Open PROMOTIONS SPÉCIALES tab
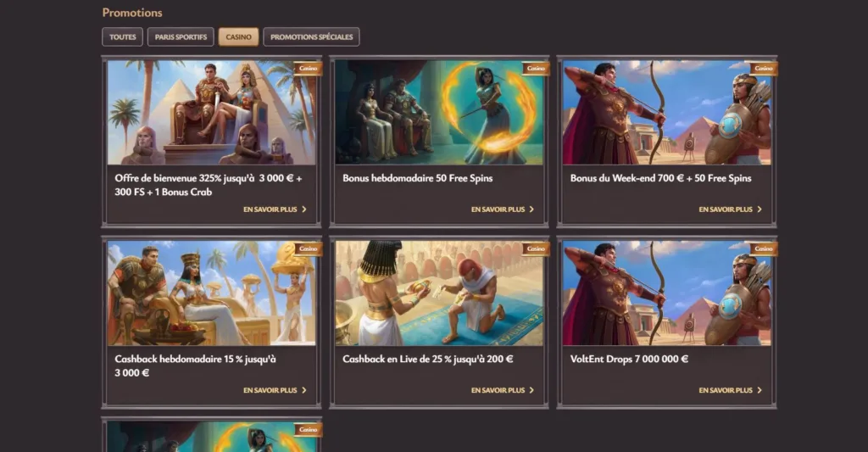868x452 pixels. tap(311, 37)
